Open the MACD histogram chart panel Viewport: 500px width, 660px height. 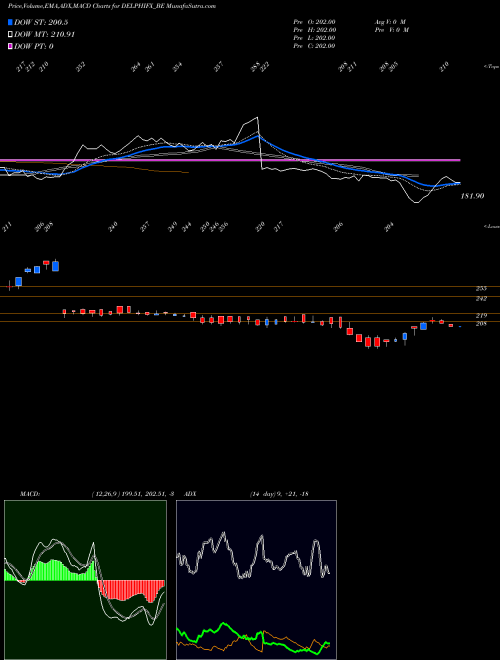85,580
